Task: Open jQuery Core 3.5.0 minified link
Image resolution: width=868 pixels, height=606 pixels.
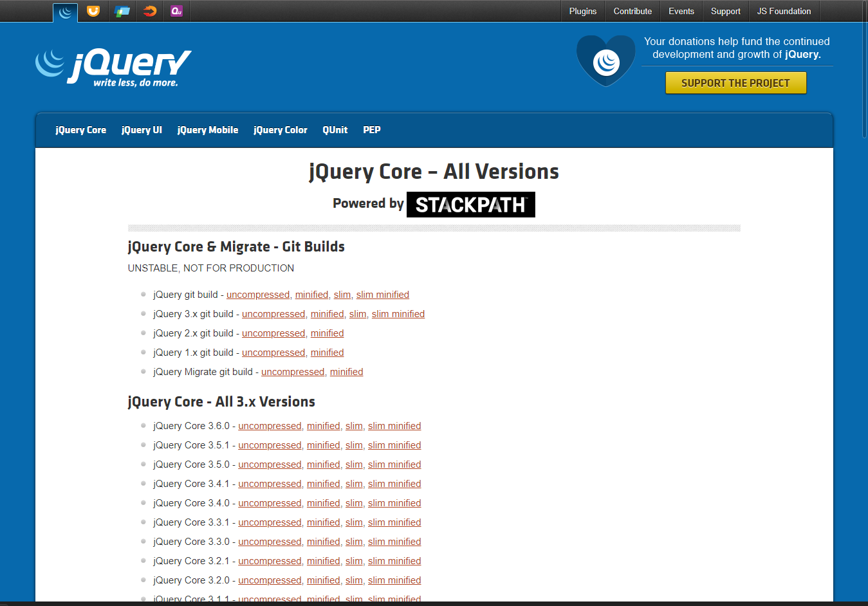Action: (324, 464)
